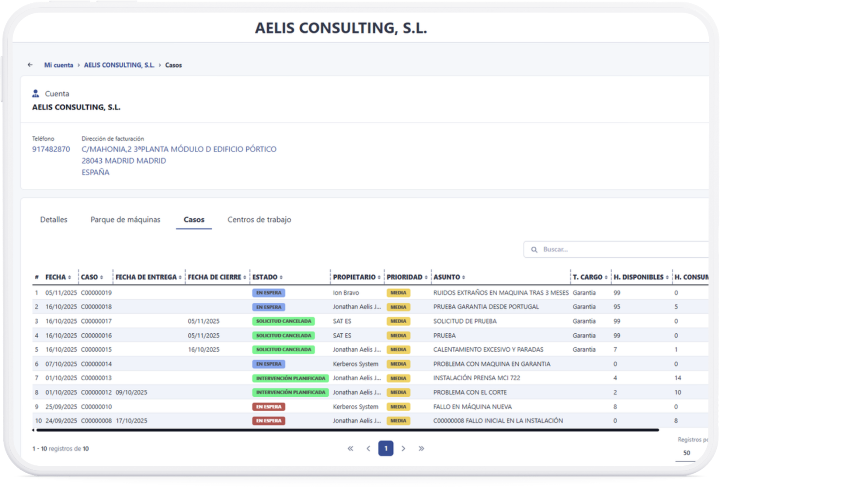Jump to first page using double-left chevron

(x=350, y=448)
